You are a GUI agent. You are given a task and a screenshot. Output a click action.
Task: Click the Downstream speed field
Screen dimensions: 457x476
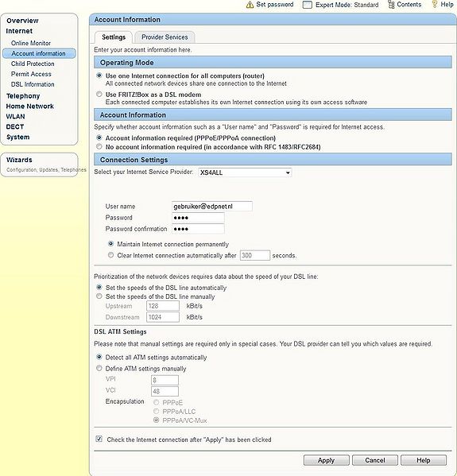[x=163, y=317]
